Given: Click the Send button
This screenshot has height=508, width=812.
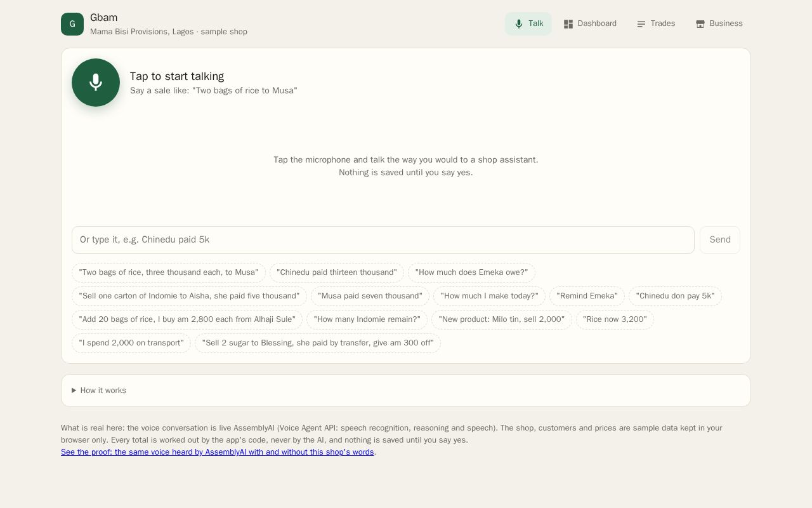Looking at the screenshot, I should (720, 240).
